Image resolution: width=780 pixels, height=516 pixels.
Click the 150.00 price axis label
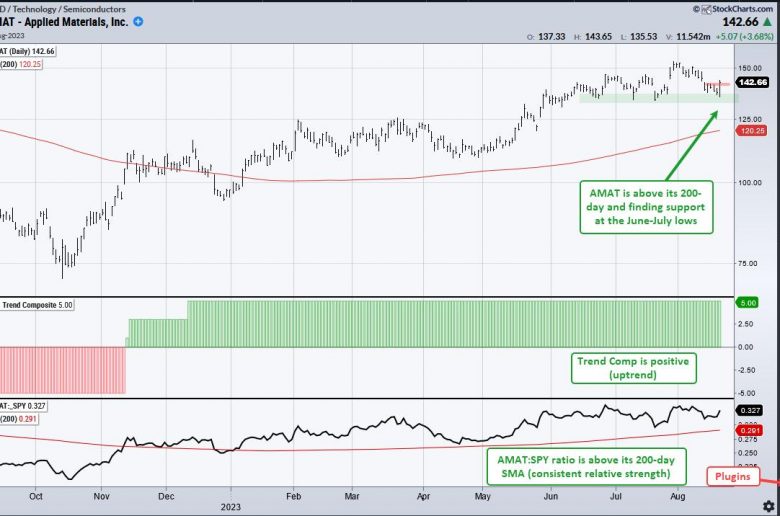[x=750, y=68]
